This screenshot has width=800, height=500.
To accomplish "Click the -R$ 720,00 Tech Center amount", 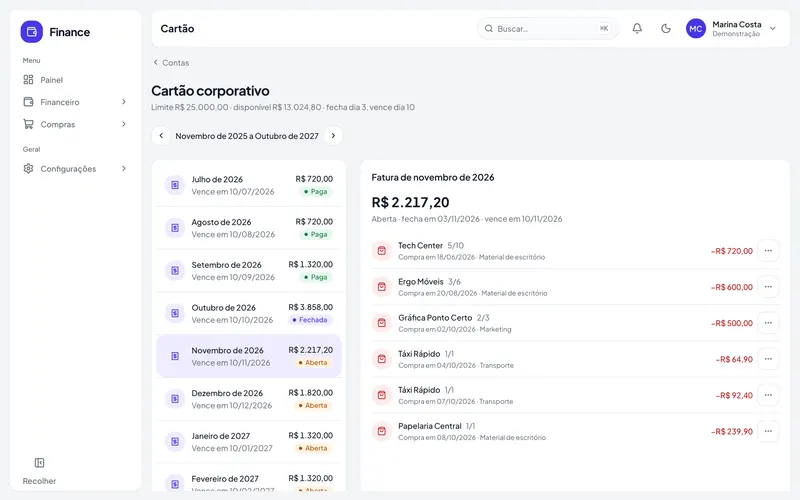I will 732,251.
